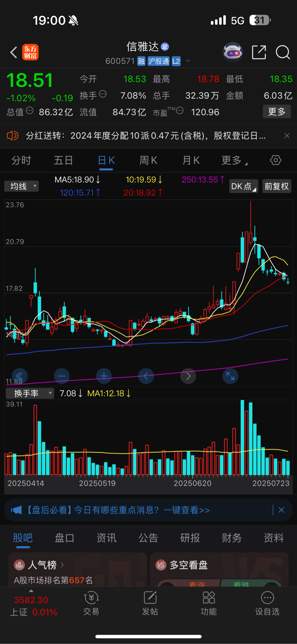Switch to the 资料 tab
Image resolution: width=297 pixels, height=644 pixels.
pos(273,538)
